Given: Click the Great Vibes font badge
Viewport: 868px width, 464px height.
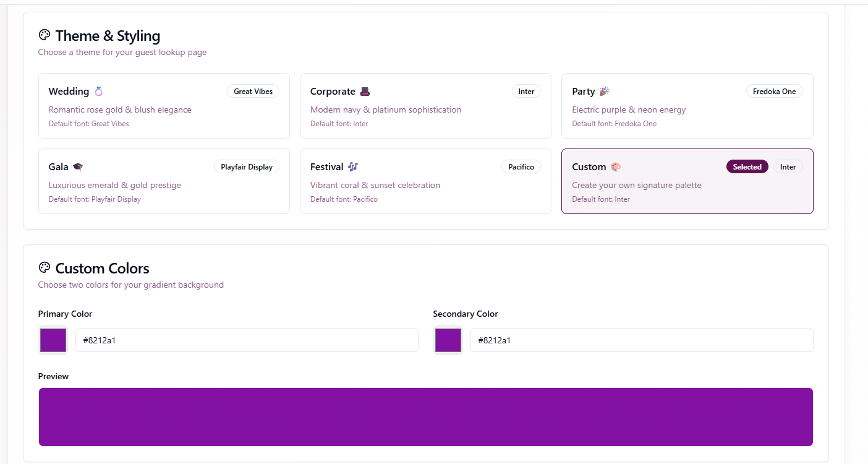Looking at the screenshot, I should (x=253, y=91).
